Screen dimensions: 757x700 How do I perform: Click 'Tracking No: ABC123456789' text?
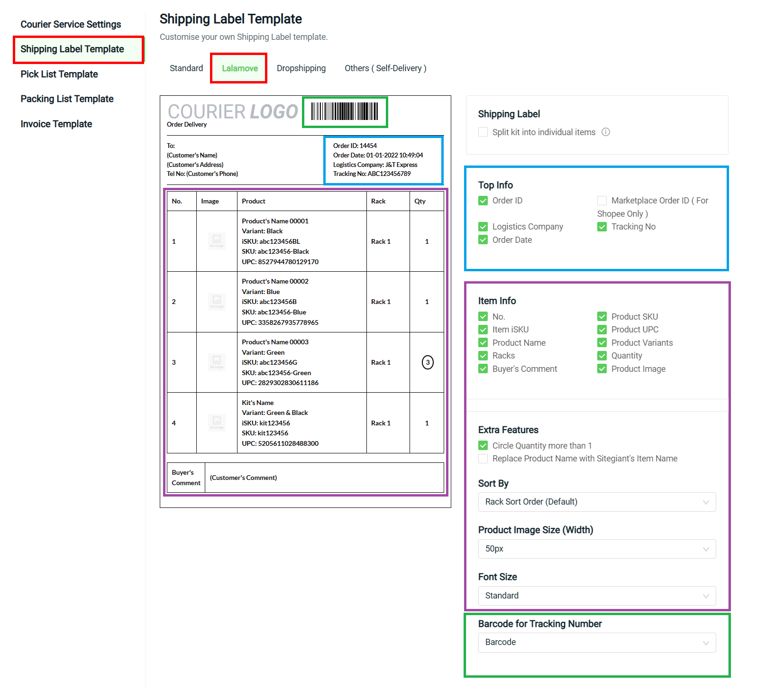[372, 174]
